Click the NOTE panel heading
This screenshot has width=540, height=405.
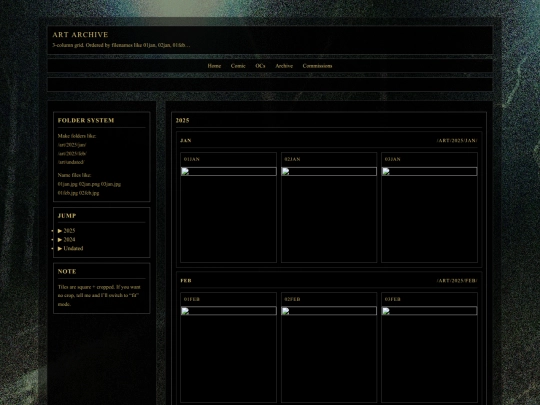67,271
